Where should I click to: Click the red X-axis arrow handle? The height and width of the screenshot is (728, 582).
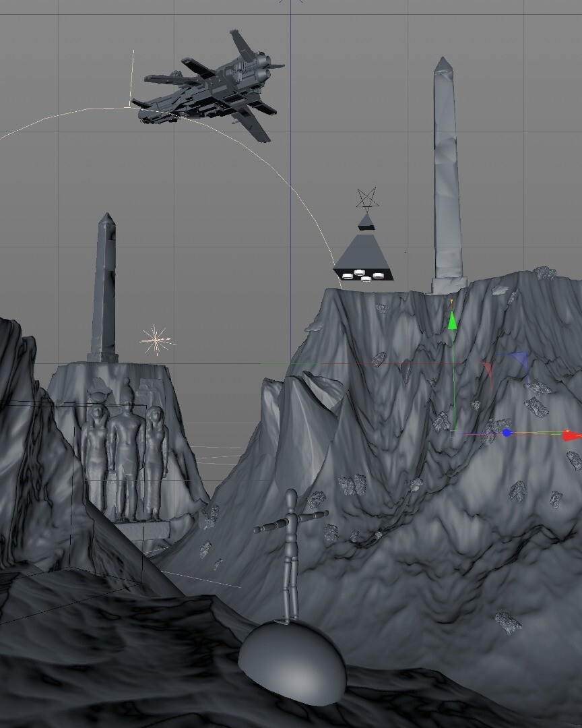coord(571,435)
